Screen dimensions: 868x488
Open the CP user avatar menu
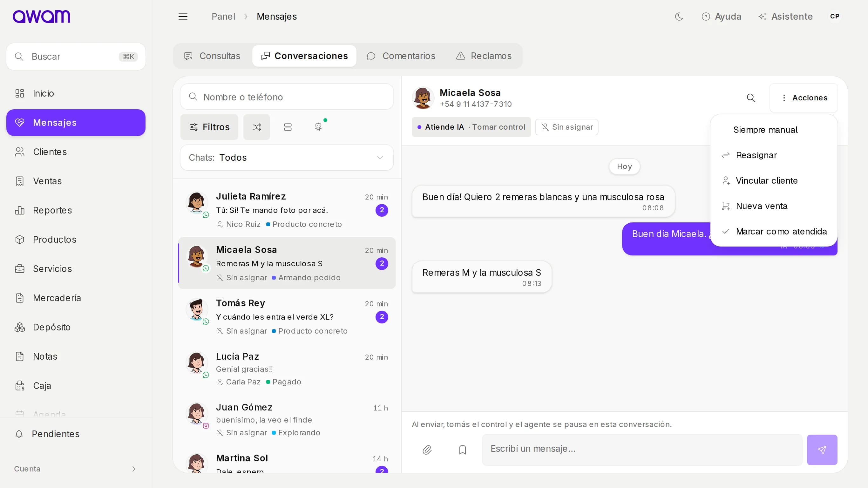[x=834, y=17]
